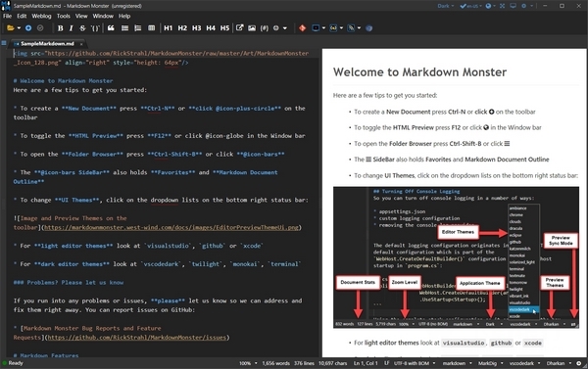Apply H4 heading

(x=211, y=28)
